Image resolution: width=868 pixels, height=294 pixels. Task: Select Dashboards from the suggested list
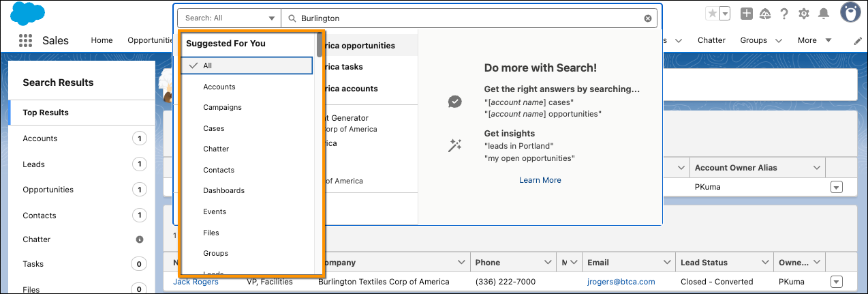[223, 190]
